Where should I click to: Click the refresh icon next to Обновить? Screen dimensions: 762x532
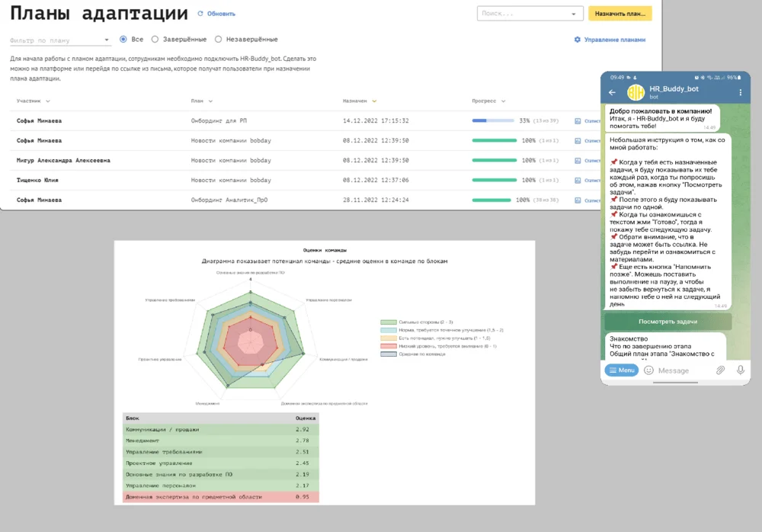point(200,14)
